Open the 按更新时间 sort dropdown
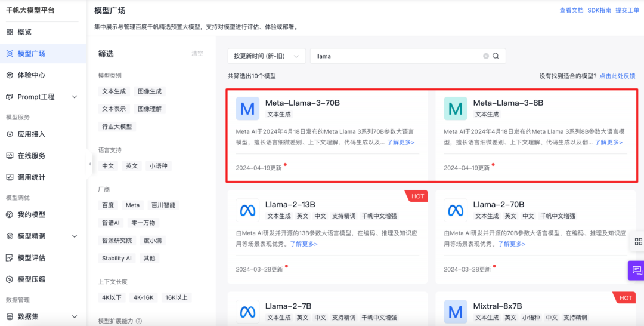Viewport: 644px width, 326px height. tap(267, 56)
